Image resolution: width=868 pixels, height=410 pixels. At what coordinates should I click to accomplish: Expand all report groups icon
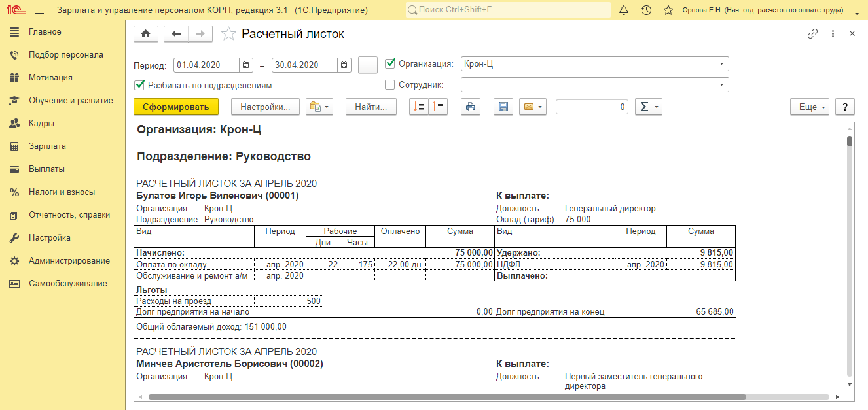pos(419,107)
